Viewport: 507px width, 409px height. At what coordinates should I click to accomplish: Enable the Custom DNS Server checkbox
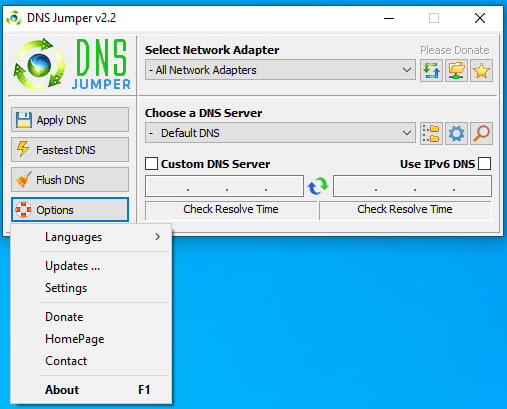(x=151, y=164)
